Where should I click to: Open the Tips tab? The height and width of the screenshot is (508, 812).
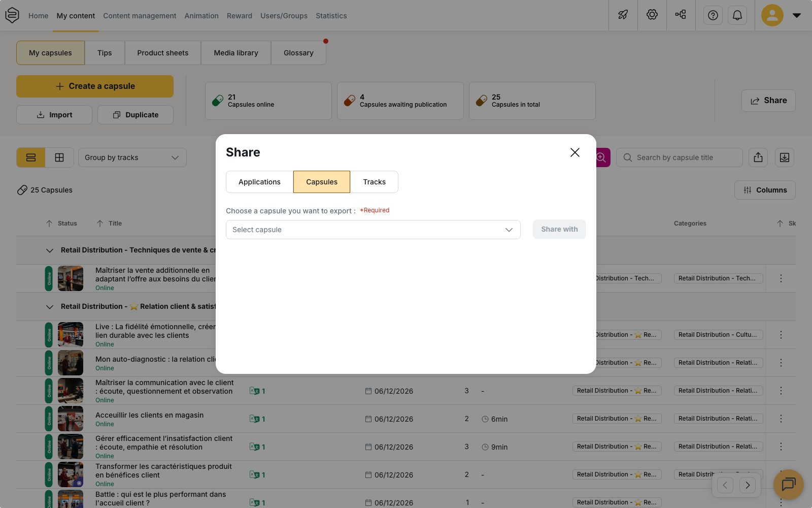tap(105, 53)
